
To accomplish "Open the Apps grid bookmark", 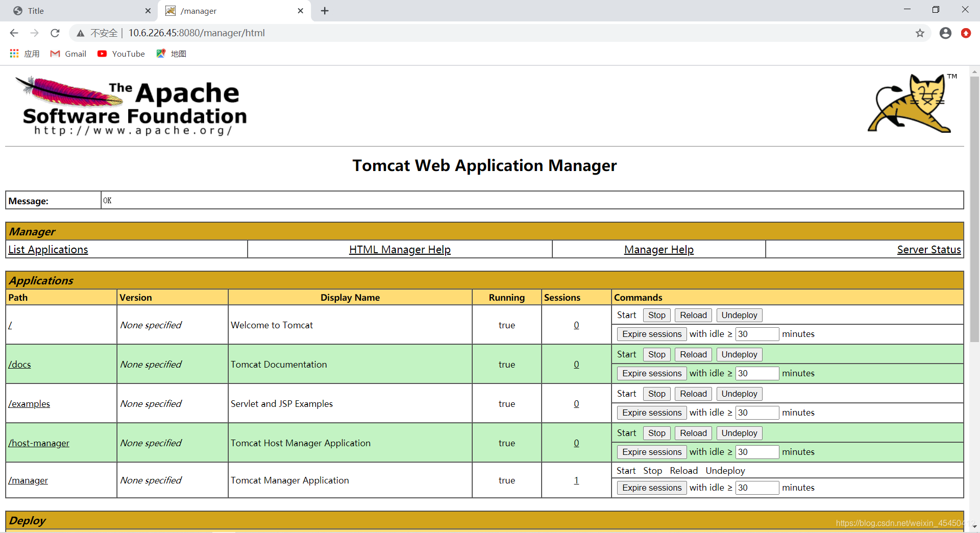I will pos(24,54).
